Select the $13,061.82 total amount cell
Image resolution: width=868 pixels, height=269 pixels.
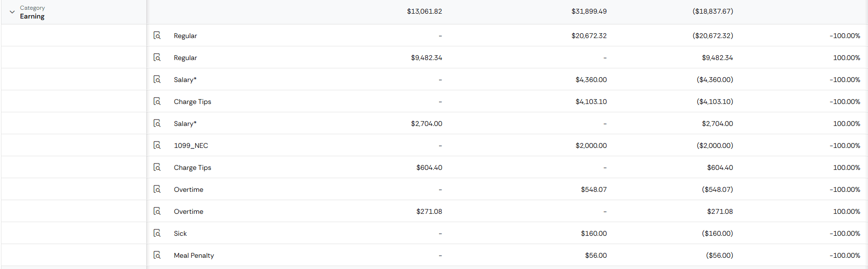[424, 11]
